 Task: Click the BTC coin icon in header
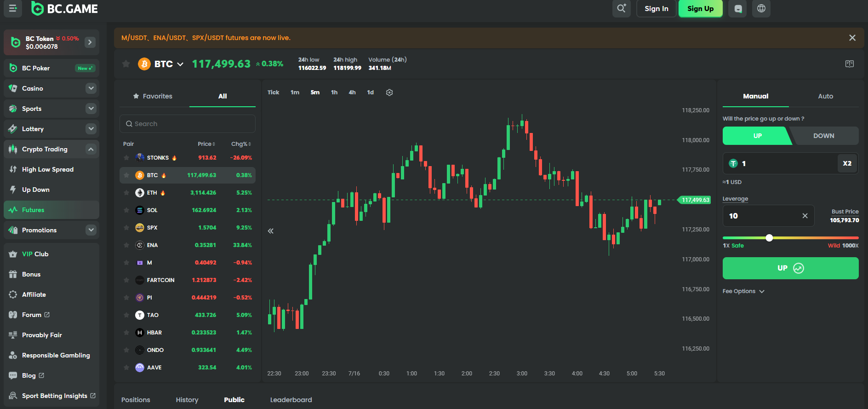pyautogui.click(x=144, y=64)
